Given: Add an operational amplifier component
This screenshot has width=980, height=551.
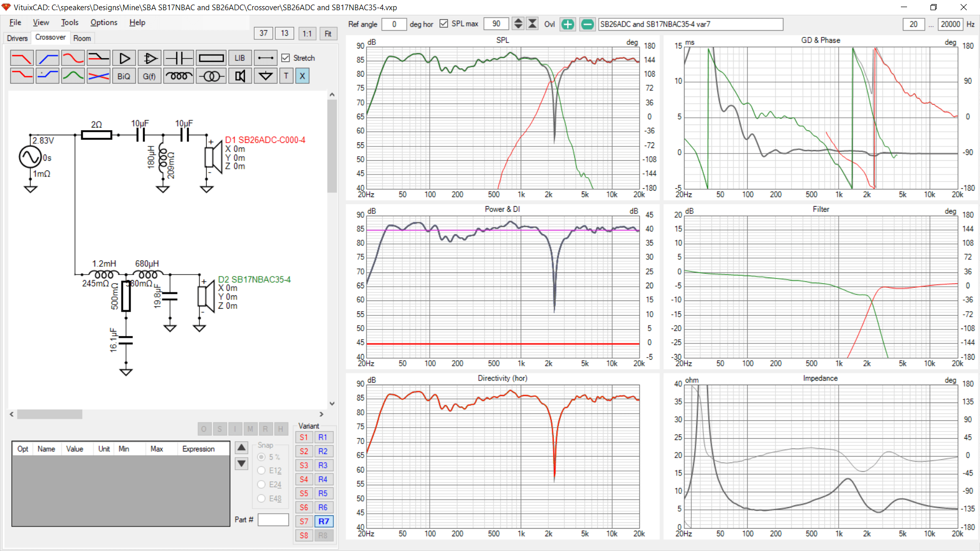Looking at the screenshot, I should (x=150, y=58).
